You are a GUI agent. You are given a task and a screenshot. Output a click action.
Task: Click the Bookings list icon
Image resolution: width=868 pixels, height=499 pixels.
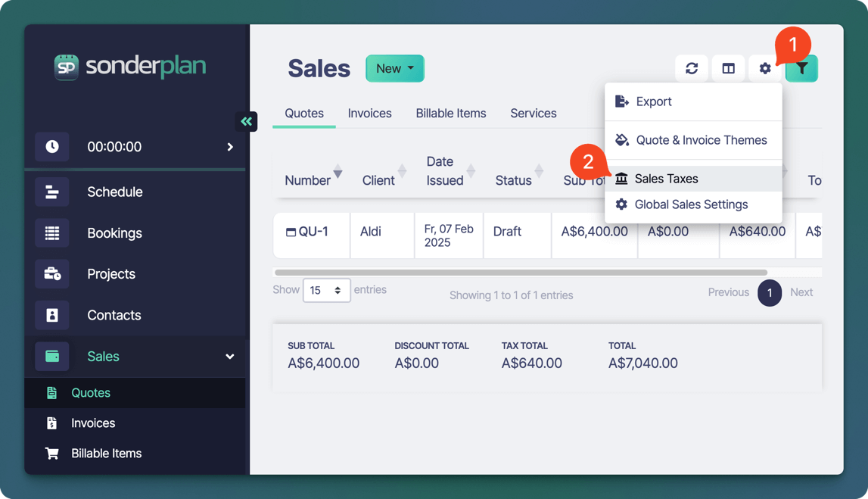[52, 232]
